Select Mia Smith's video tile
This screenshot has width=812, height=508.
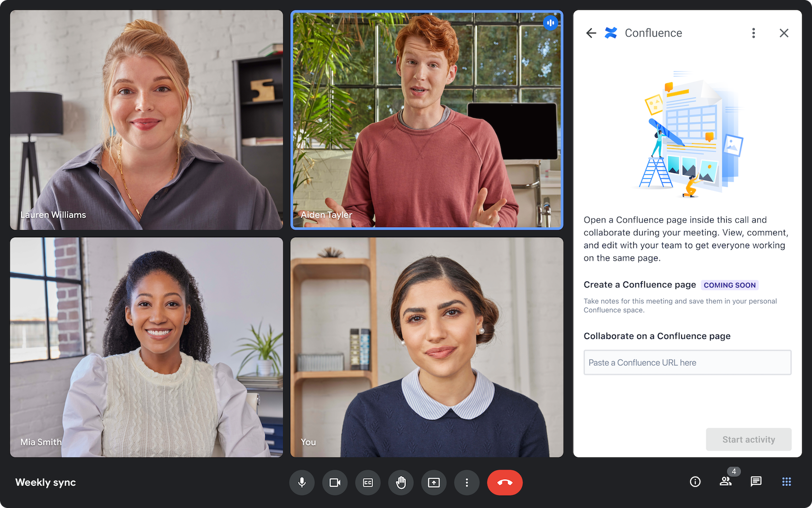[147, 347]
